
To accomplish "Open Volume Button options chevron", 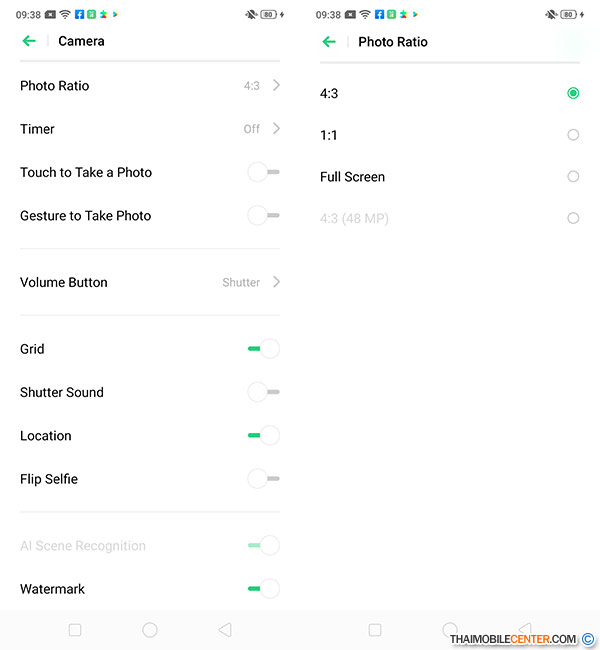I will coord(276,282).
